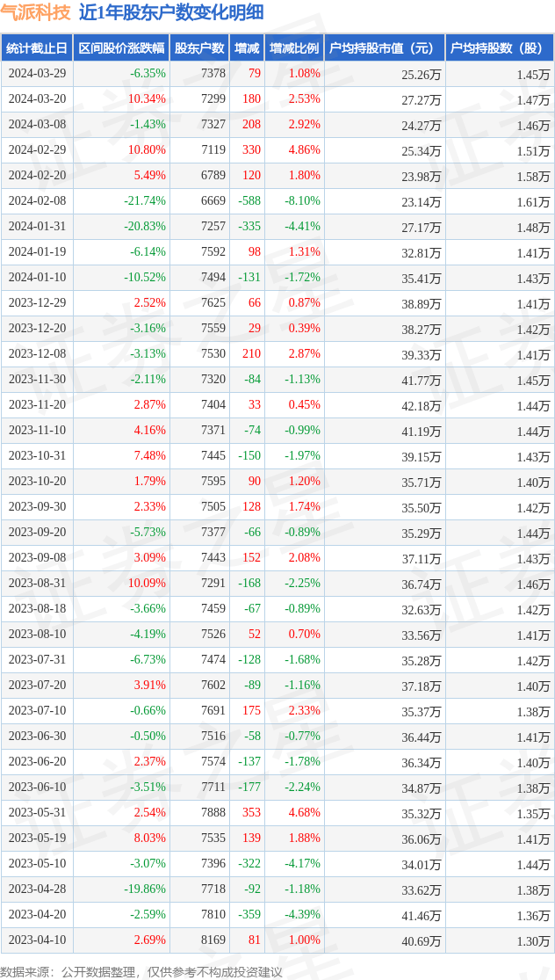555x980 pixels.
Task: Sort by the 区间股价涨跌幅 column header
Action: [x=120, y=48]
